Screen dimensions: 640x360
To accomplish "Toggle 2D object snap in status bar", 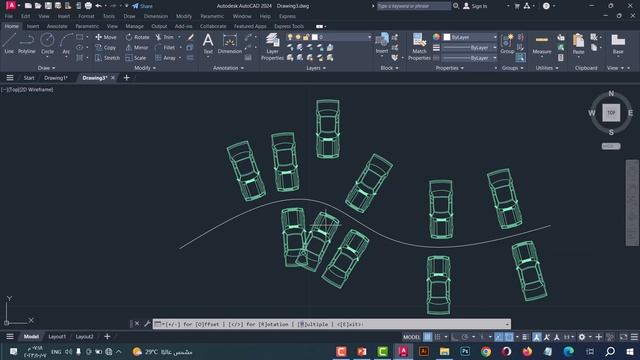I will point(509,337).
